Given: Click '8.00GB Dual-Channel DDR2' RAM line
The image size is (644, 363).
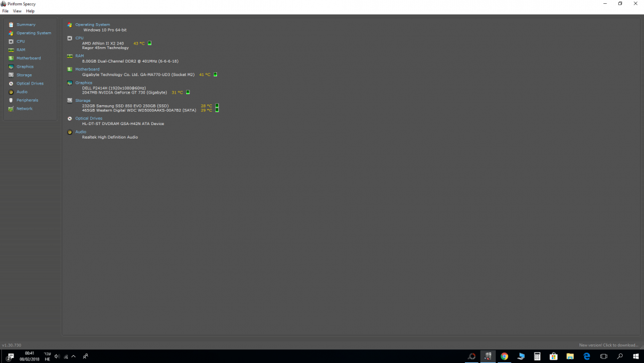Looking at the screenshot, I should [130, 61].
